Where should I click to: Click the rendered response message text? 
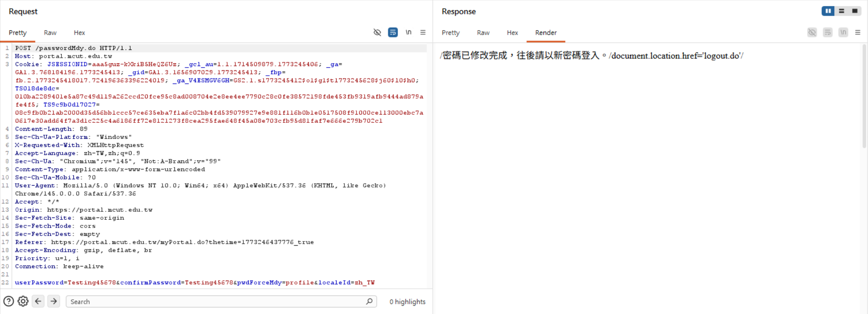point(591,55)
